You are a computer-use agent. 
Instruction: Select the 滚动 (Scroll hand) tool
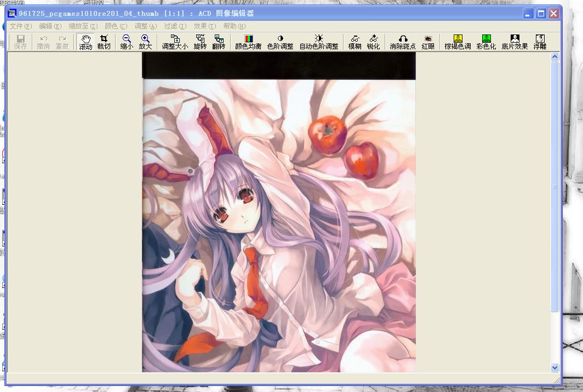(85, 42)
